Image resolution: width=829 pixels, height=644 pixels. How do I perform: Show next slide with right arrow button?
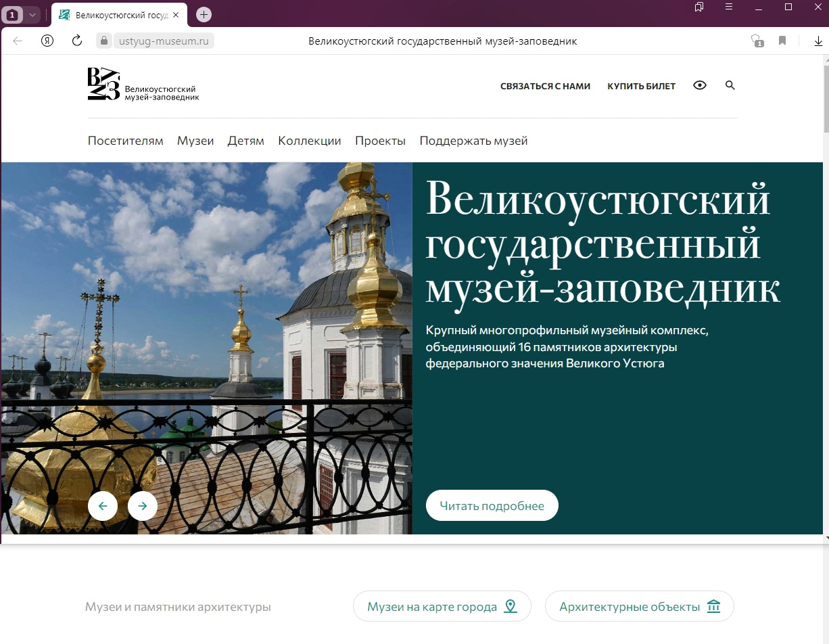(x=143, y=505)
